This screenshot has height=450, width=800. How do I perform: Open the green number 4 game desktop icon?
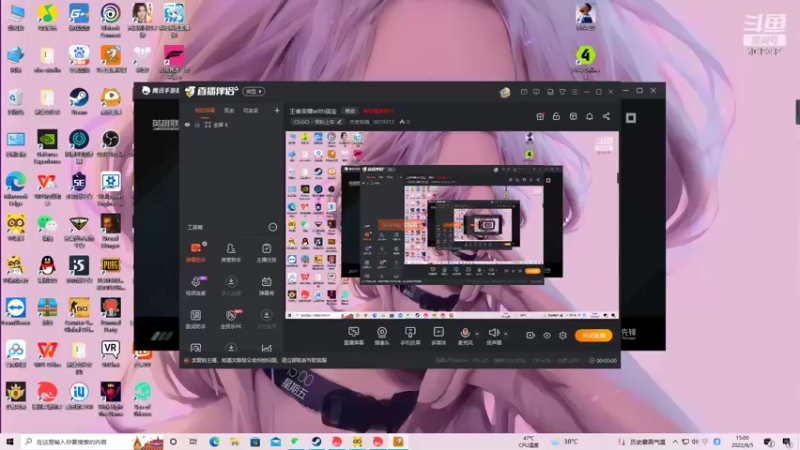(x=585, y=62)
